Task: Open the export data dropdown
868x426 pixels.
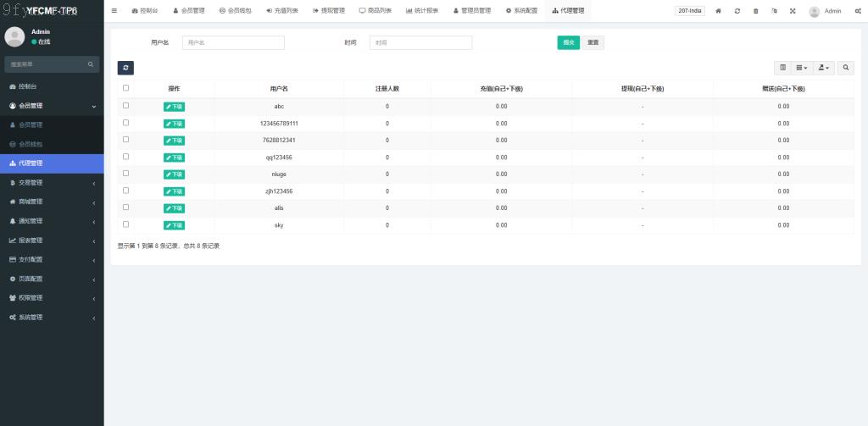Action: [x=824, y=68]
